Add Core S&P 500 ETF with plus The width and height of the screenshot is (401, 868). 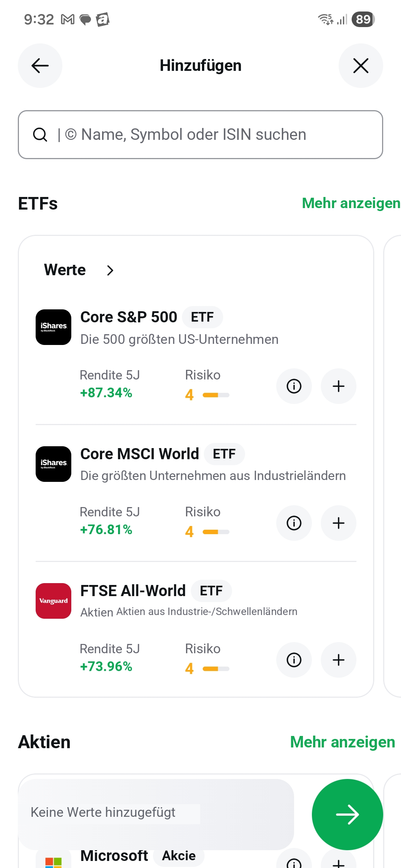[339, 386]
